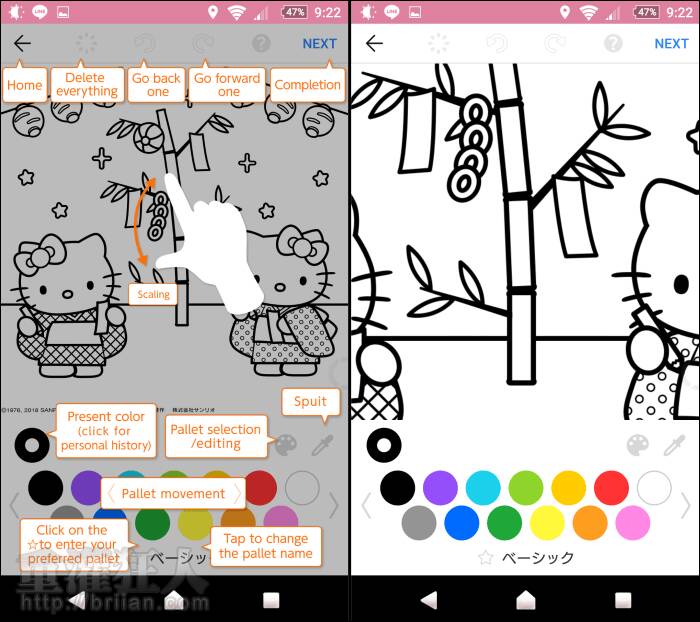Pick the orange swatch on right screen

(x=590, y=523)
